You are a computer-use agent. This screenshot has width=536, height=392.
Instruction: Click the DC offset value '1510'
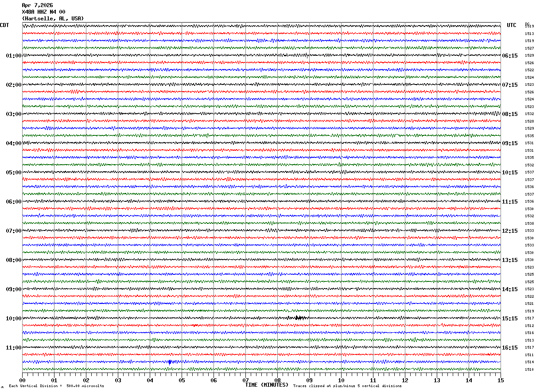pyautogui.click(x=529, y=369)
